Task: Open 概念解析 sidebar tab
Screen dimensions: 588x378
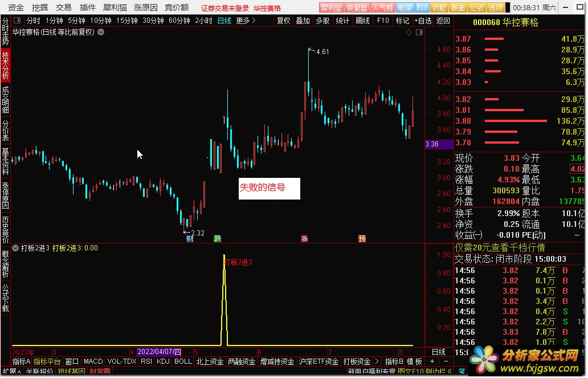Action: pyautogui.click(x=5, y=264)
